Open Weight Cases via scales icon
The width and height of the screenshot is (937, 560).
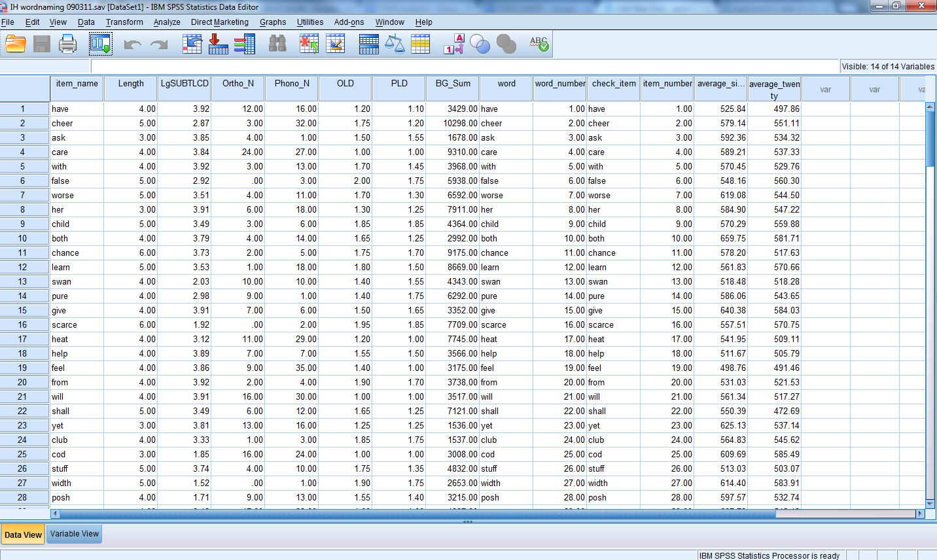click(x=395, y=44)
